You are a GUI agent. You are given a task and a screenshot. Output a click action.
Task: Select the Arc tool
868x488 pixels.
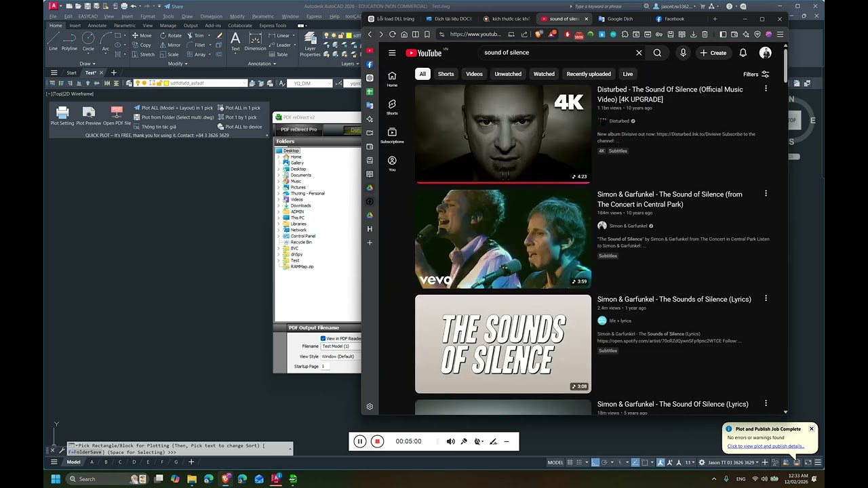click(106, 41)
